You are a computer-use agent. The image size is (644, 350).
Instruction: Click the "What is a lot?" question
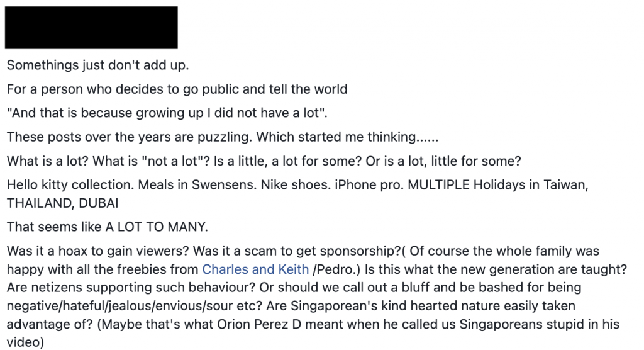coord(47,161)
